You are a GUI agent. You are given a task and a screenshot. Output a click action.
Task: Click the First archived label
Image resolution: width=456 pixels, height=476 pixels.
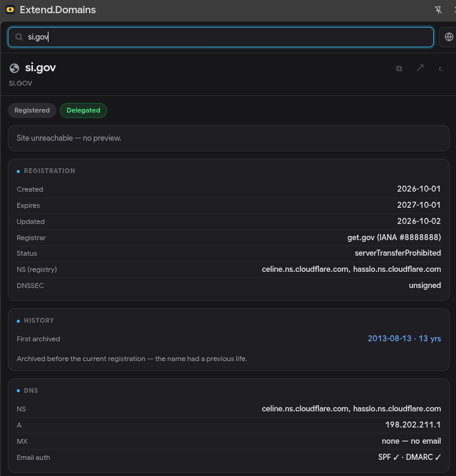pyautogui.click(x=38, y=339)
